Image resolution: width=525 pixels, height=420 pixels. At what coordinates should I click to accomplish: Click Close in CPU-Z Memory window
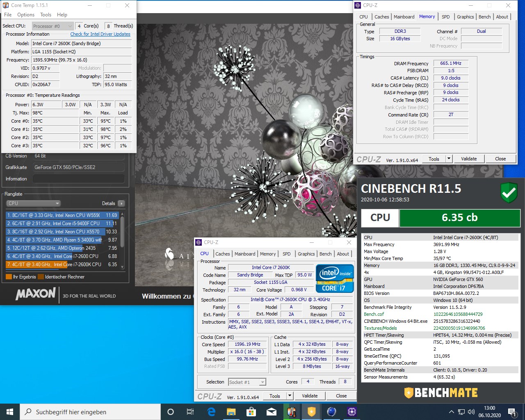click(500, 159)
